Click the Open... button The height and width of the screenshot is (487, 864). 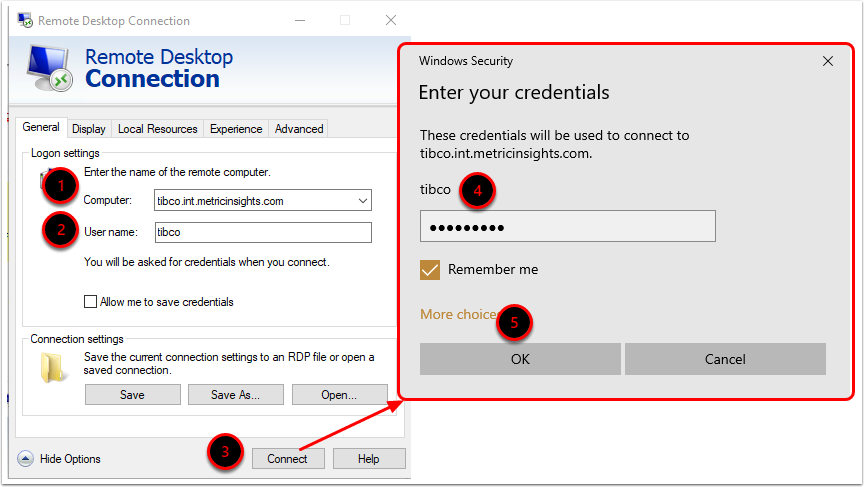click(339, 394)
